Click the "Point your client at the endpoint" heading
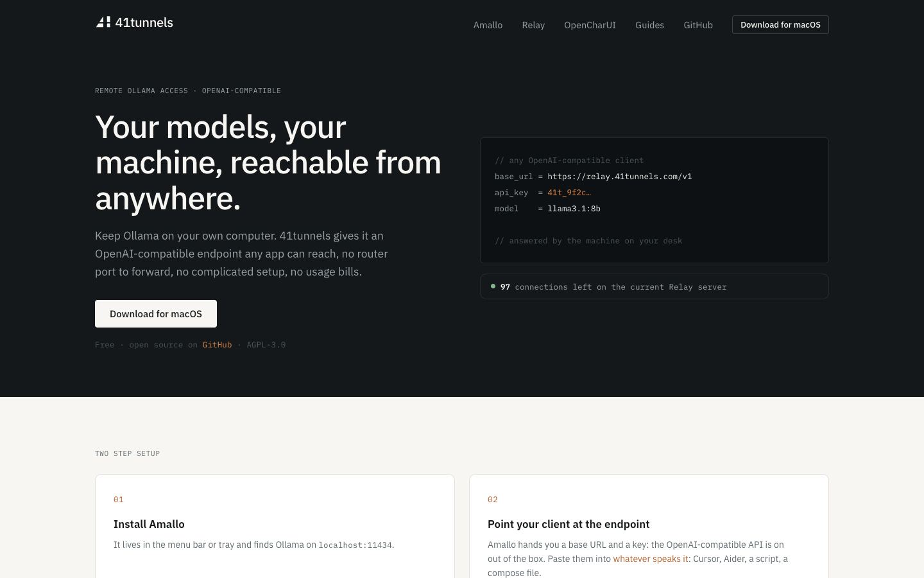 tap(569, 524)
